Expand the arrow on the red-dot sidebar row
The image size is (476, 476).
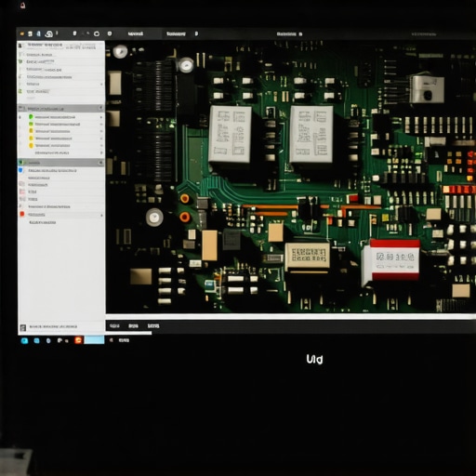click(x=101, y=215)
